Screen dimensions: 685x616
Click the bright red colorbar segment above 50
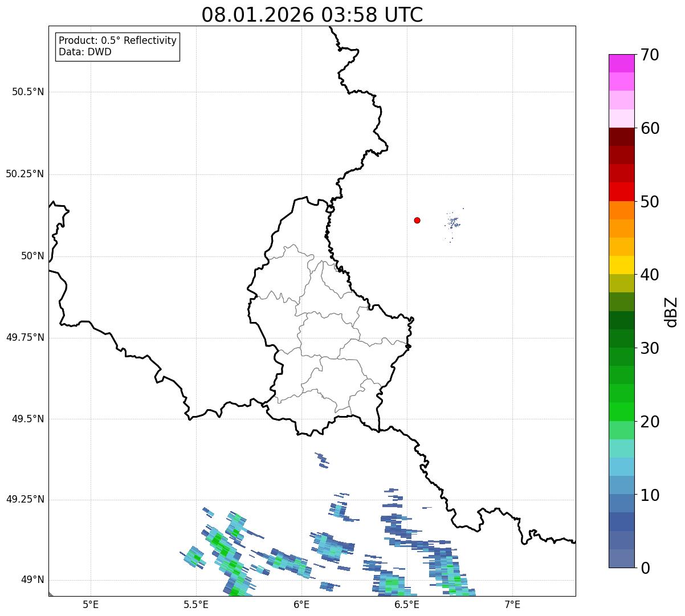[x=621, y=192]
